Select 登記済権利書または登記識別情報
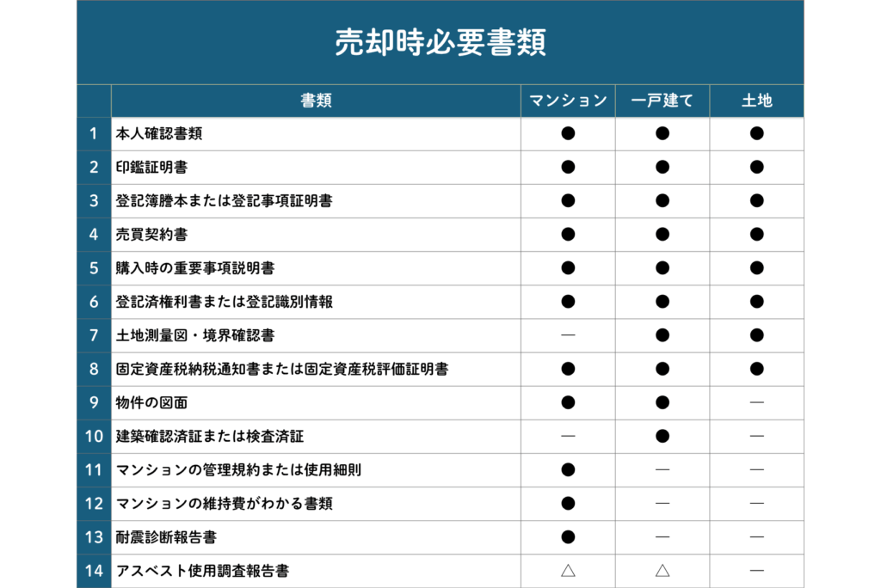 [225, 302]
